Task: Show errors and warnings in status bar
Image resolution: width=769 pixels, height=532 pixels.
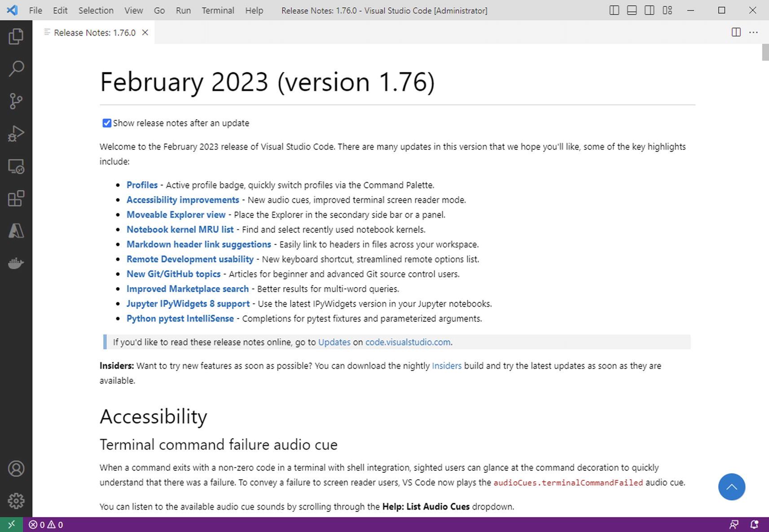Action: click(46, 524)
